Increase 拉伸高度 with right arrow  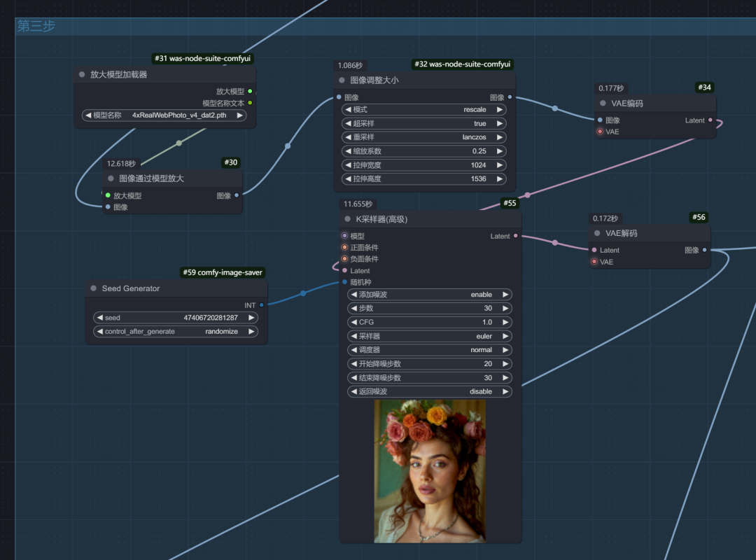point(500,178)
